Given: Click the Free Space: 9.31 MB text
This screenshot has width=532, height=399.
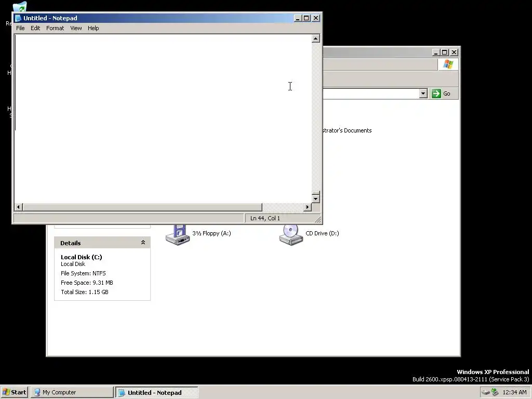Looking at the screenshot, I should point(87,283).
